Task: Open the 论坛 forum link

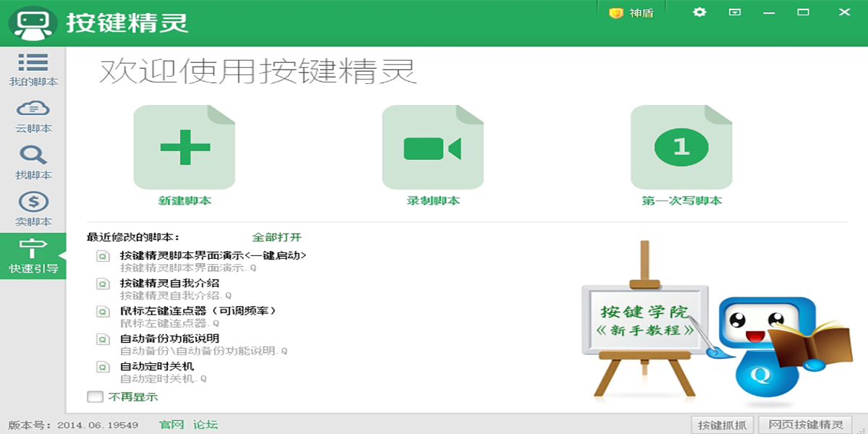Action: 205,425
